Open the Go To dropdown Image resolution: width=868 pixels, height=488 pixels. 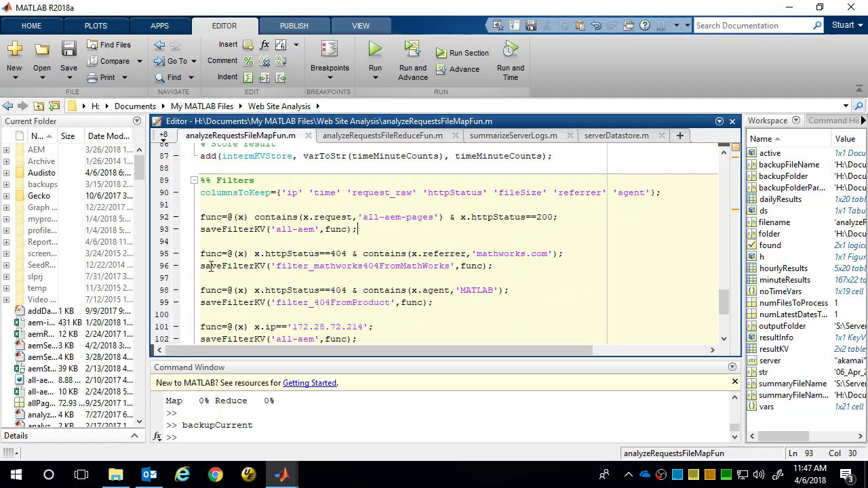(x=193, y=61)
